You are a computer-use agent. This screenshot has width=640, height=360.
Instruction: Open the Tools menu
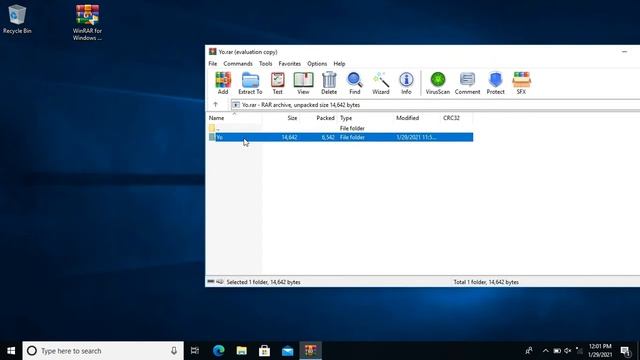click(x=265, y=64)
